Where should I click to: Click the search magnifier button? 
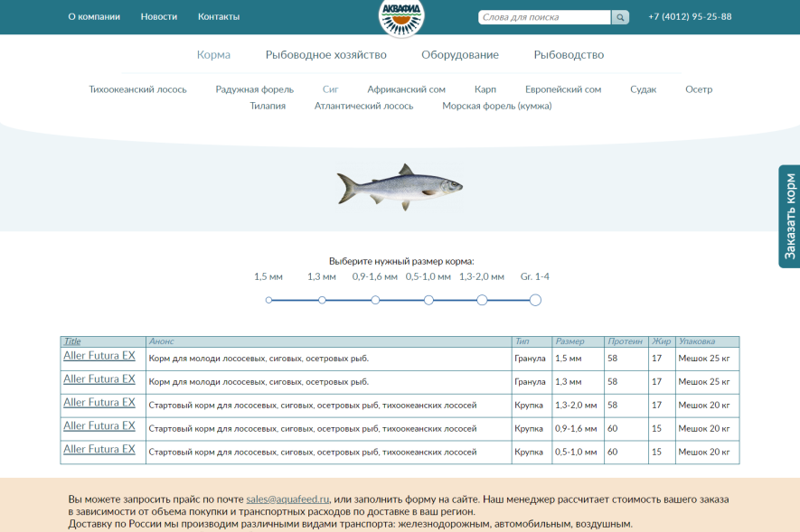(x=620, y=17)
